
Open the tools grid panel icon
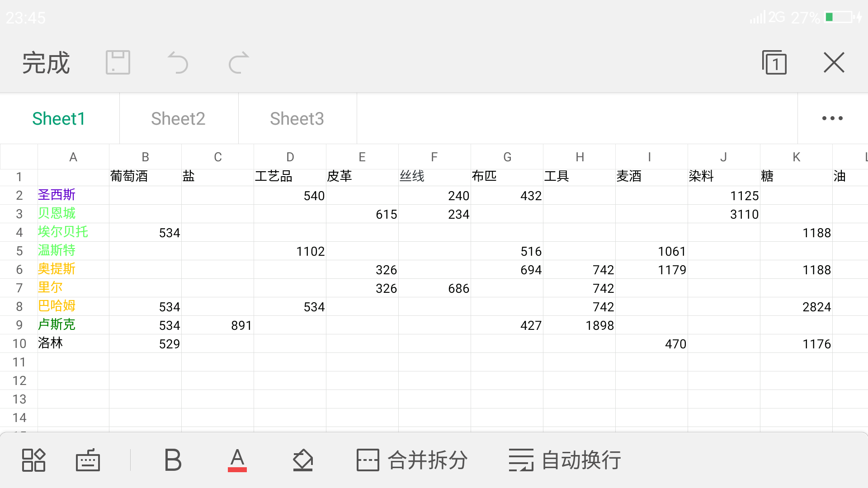pos(34,460)
